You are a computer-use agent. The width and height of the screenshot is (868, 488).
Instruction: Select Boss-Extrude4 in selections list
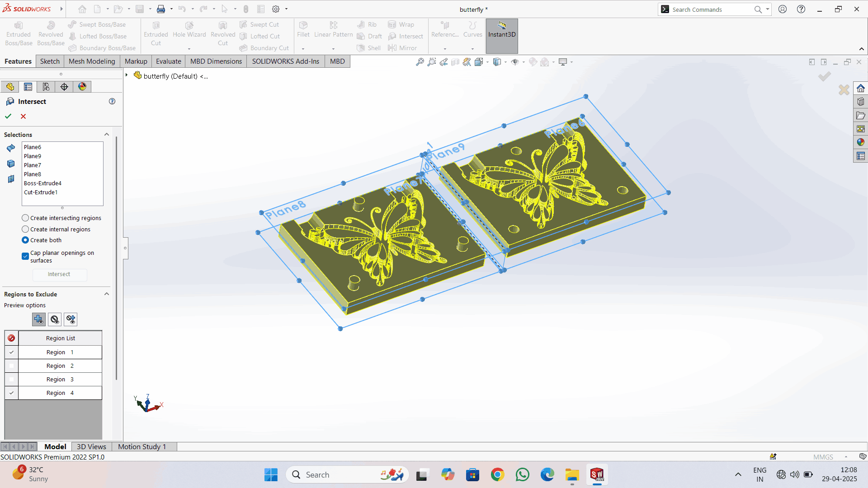click(x=42, y=183)
